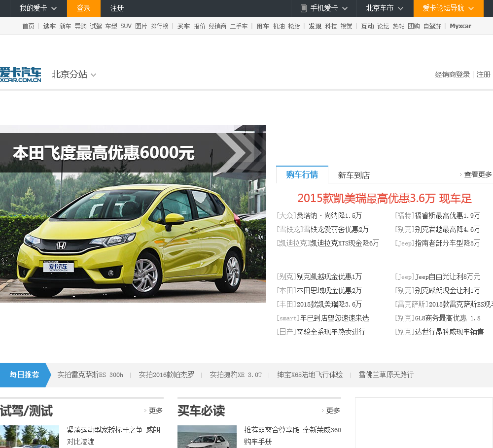Open 桑塔纳·尚纳降1.5万 article

coord(329,216)
